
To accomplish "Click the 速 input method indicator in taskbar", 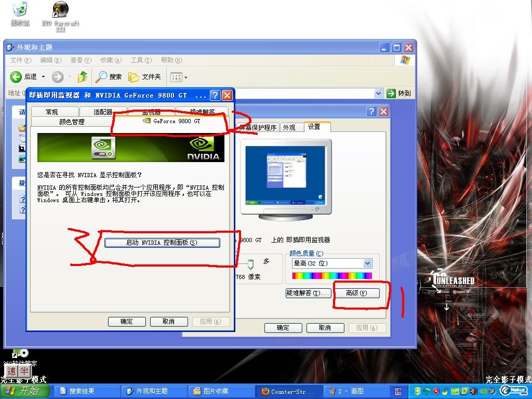I will 398,391.
